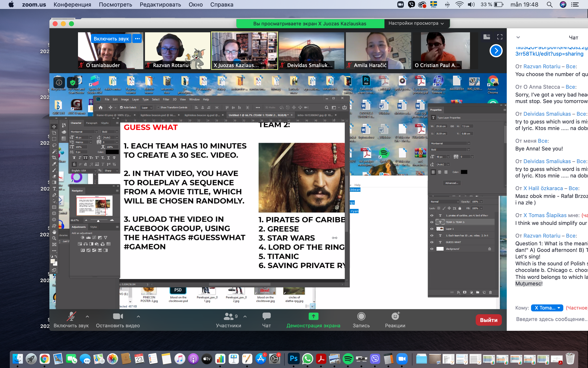Select the Eyedropper tool
Viewport: 588px width, 368px height.
click(x=54, y=164)
